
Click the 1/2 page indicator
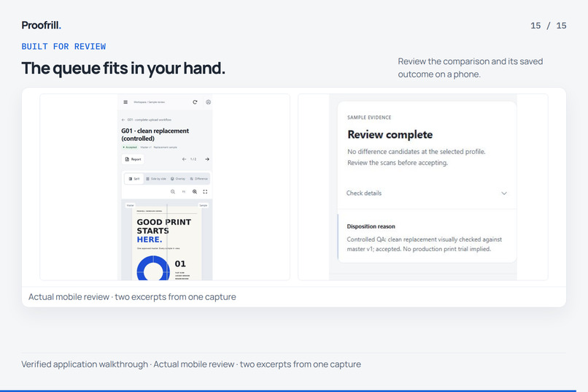[x=193, y=159]
